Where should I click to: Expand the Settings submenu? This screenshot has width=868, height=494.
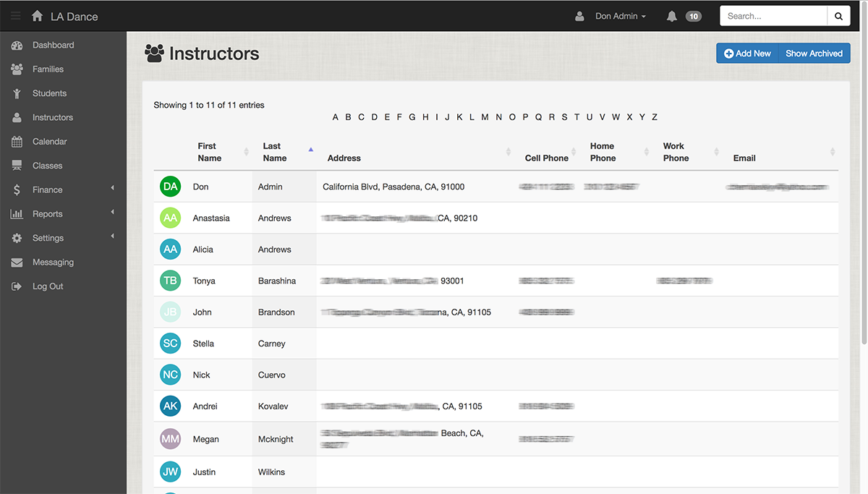point(48,238)
